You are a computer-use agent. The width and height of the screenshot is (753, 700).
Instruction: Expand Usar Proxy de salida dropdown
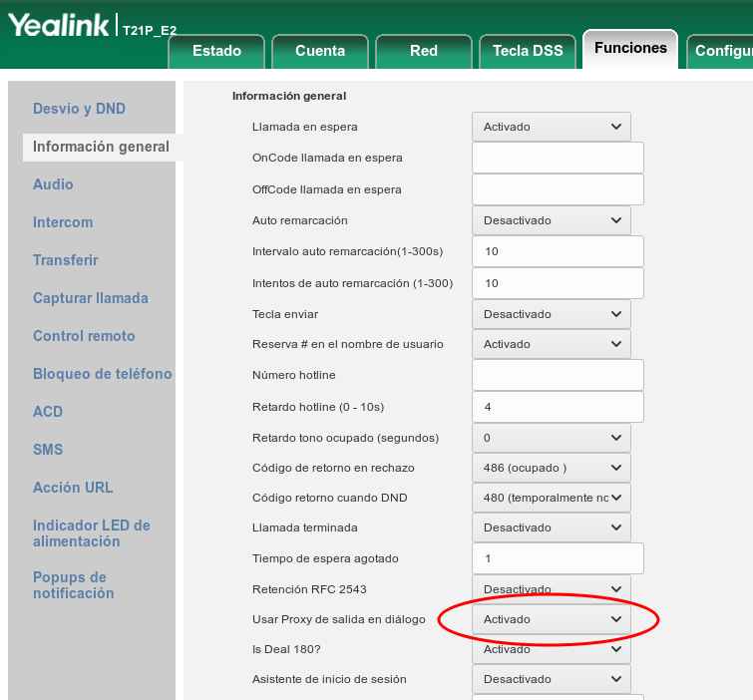551,619
